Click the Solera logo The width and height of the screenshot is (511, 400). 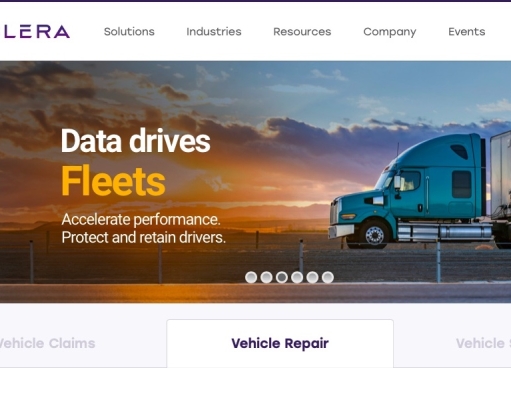pyautogui.click(x=35, y=32)
